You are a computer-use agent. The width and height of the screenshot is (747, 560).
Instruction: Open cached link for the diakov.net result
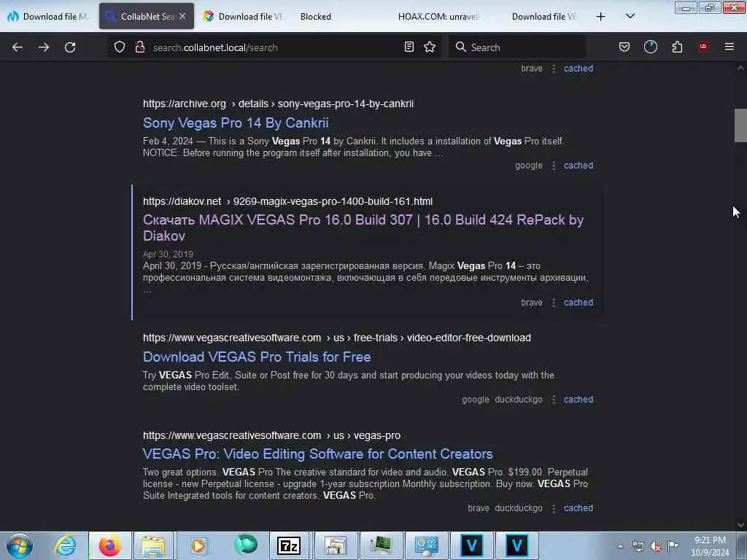[578, 303]
